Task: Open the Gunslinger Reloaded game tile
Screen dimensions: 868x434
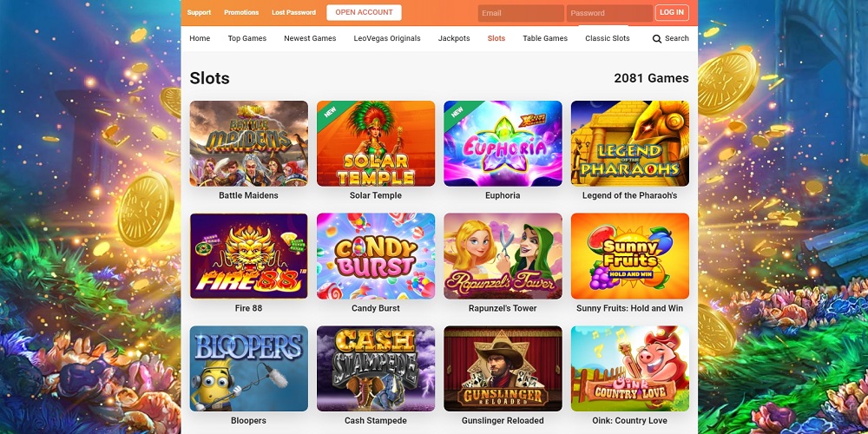Action: click(x=503, y=369)
